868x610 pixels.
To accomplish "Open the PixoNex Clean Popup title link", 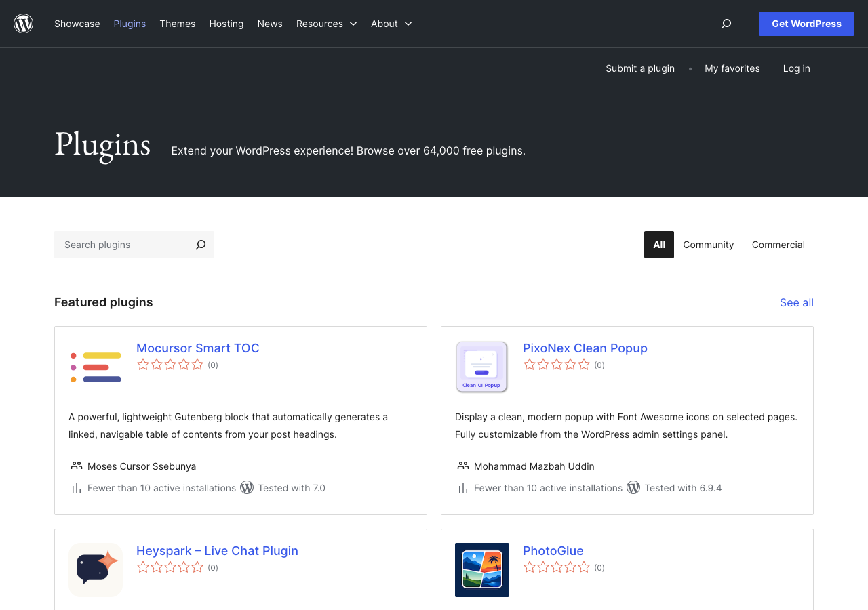I will [585, 348].
